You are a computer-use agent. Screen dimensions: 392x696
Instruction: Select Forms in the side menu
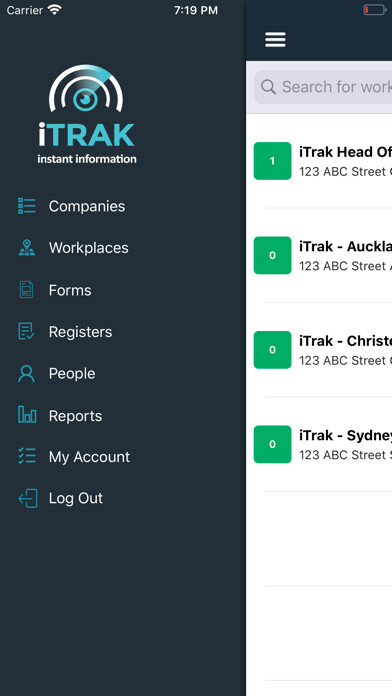70,290
